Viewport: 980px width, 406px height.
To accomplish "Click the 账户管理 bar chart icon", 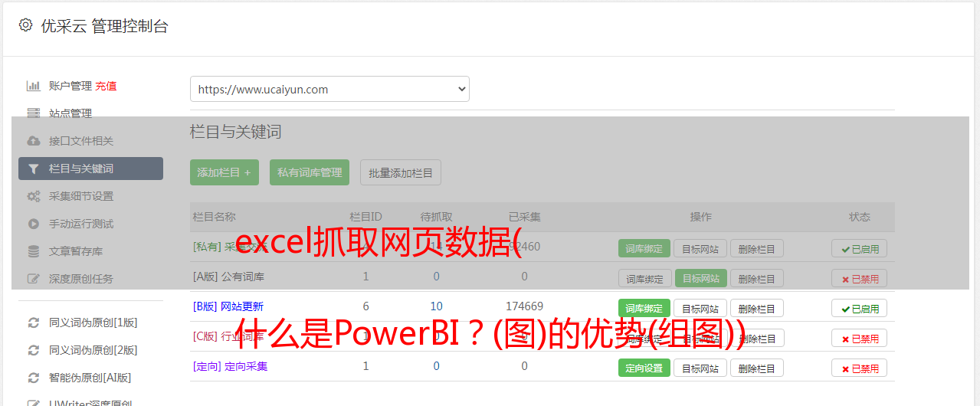I will coord(34,86).
